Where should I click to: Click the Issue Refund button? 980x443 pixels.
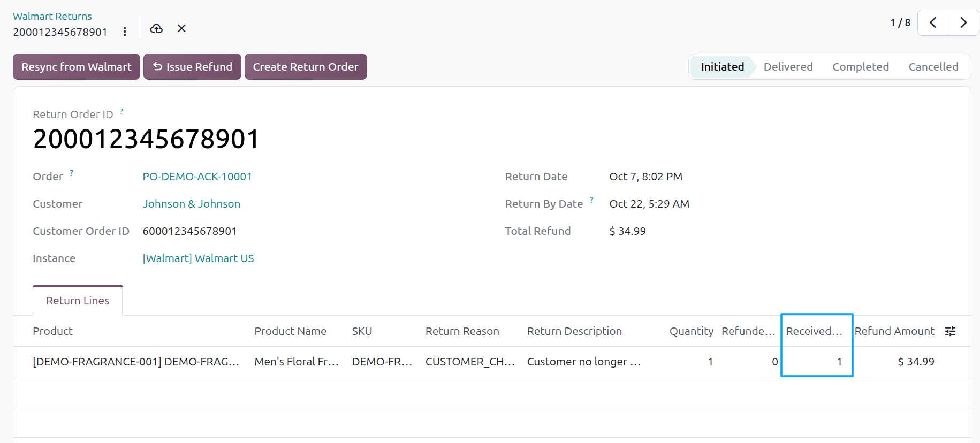click(x=192, y=67)
